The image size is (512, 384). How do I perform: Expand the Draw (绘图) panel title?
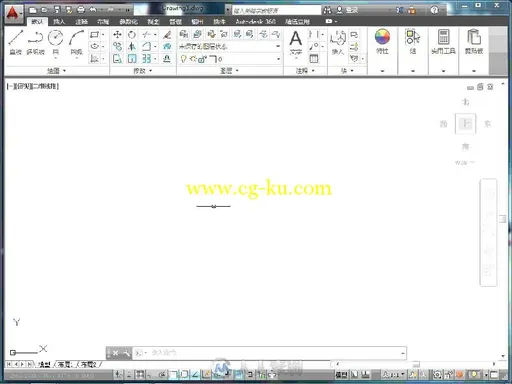57,71
